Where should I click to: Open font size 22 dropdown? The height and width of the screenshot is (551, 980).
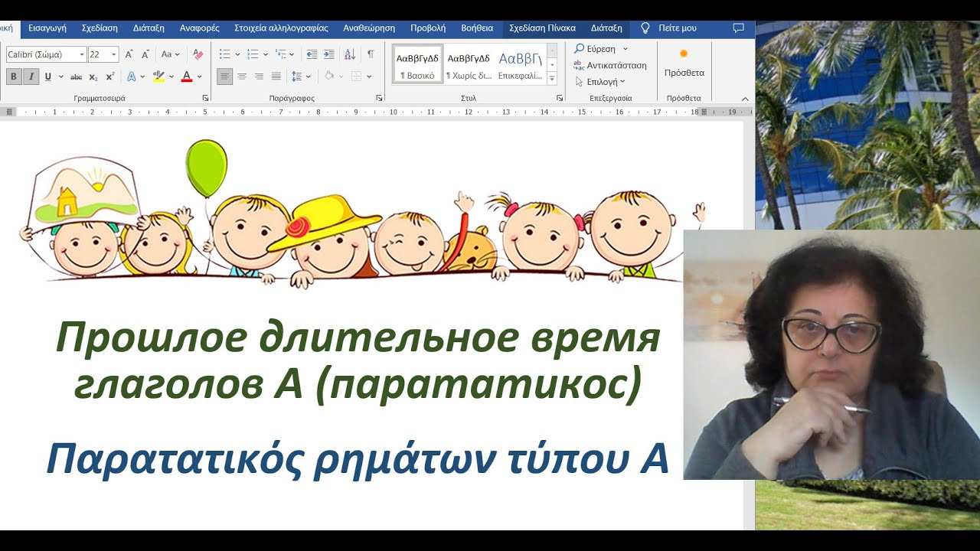(x=114, y=54)
